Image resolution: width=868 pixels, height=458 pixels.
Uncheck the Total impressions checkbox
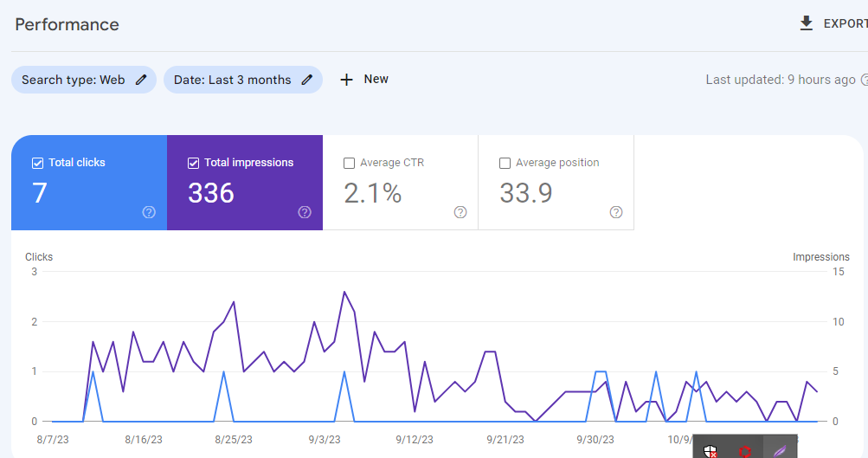point(193,163)
